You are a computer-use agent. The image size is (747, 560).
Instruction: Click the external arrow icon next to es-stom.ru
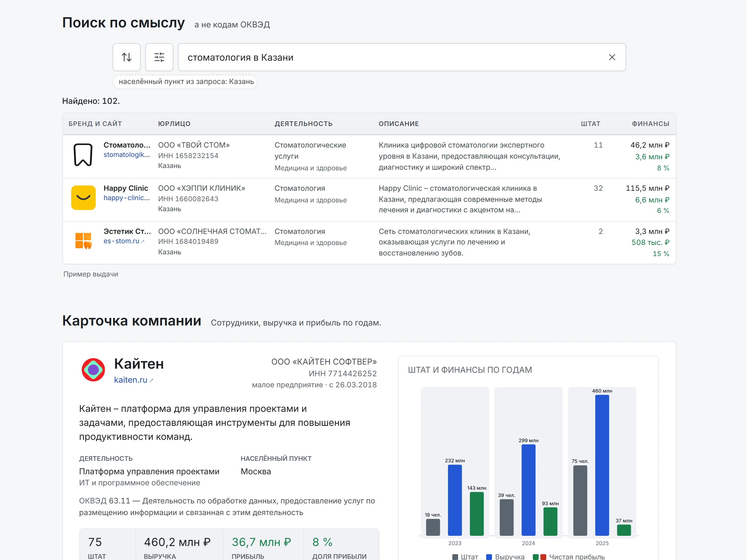pyautogui.click(x=143, y=241)
